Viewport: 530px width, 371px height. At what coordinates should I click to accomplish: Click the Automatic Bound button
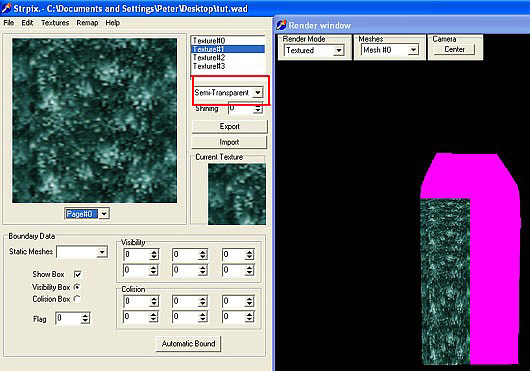coord(188,344)
